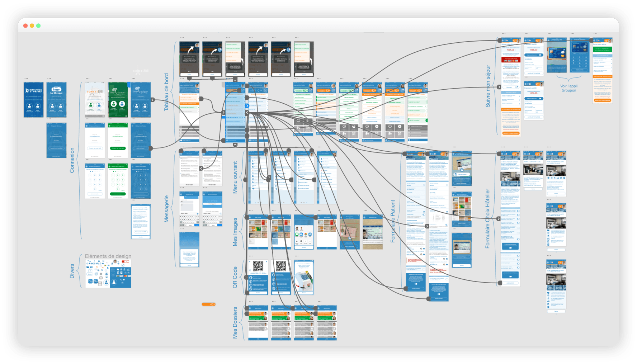
Task: Click the green 'Recevoir mon code SMS' button
Action: 118,148
